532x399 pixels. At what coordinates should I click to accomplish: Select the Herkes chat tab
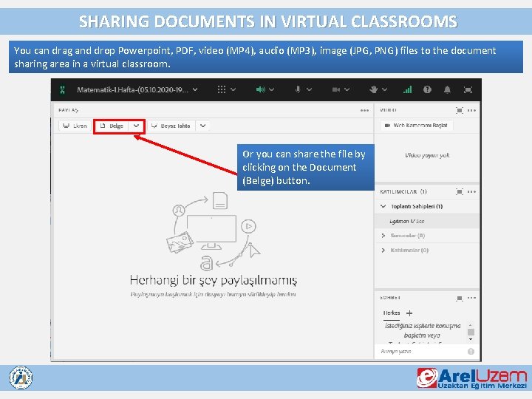(392, 313)
